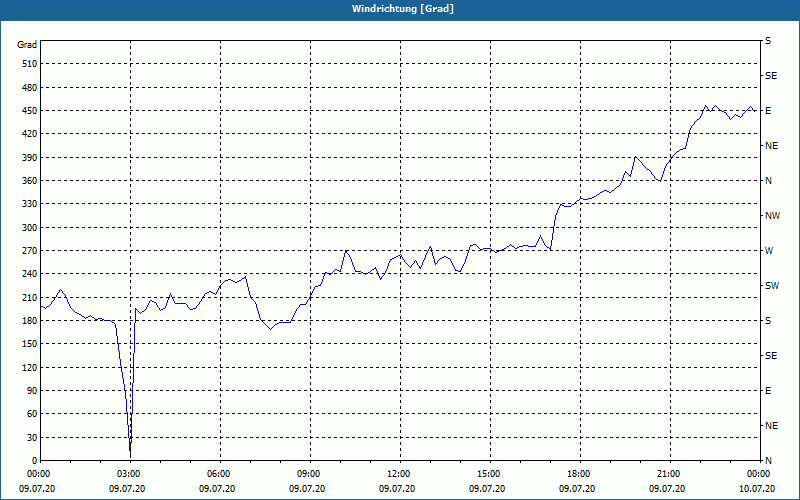Click the 90 degree axis label

(x=32, y=391)
